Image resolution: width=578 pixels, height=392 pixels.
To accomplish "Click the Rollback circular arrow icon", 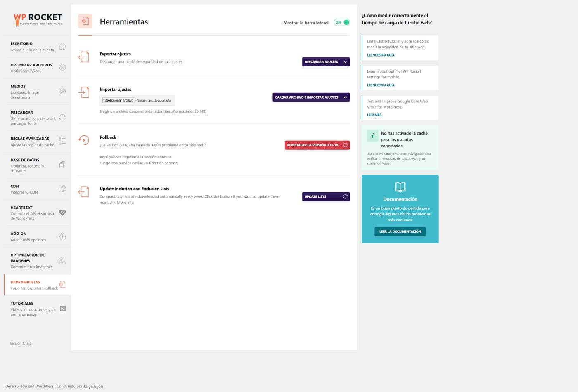I will (x=83, y=140).
